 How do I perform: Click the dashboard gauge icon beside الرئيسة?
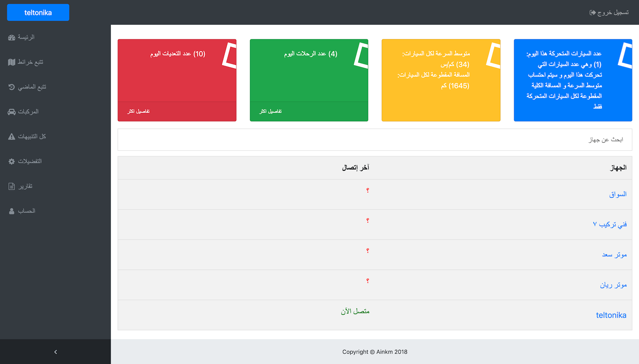click(x=12, y=37)
